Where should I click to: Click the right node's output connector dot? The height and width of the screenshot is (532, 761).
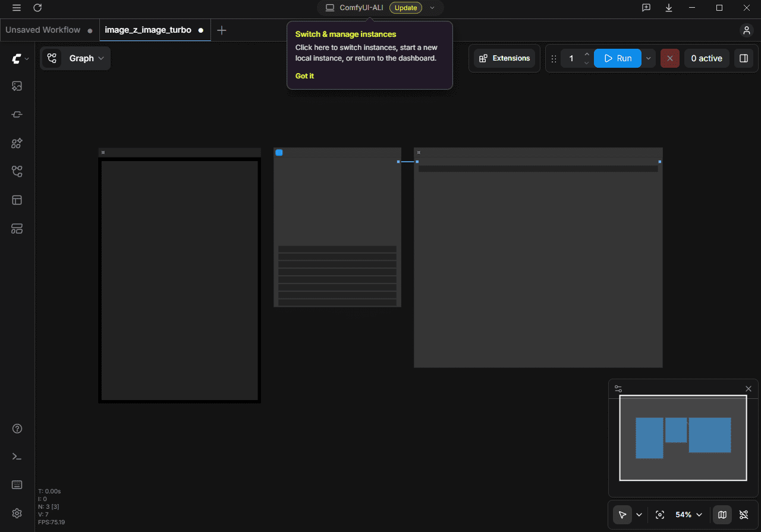pos(659,162)
